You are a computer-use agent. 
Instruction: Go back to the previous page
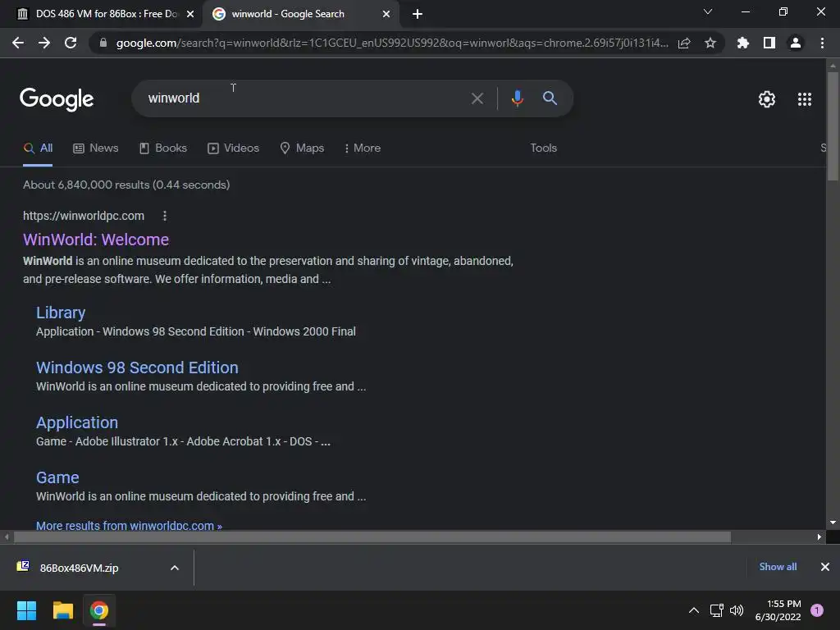tap(18, 43)
